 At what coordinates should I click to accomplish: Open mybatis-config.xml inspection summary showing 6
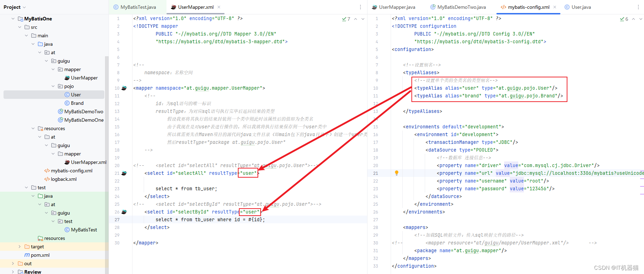pyautogui.click(x=624, y=19)
